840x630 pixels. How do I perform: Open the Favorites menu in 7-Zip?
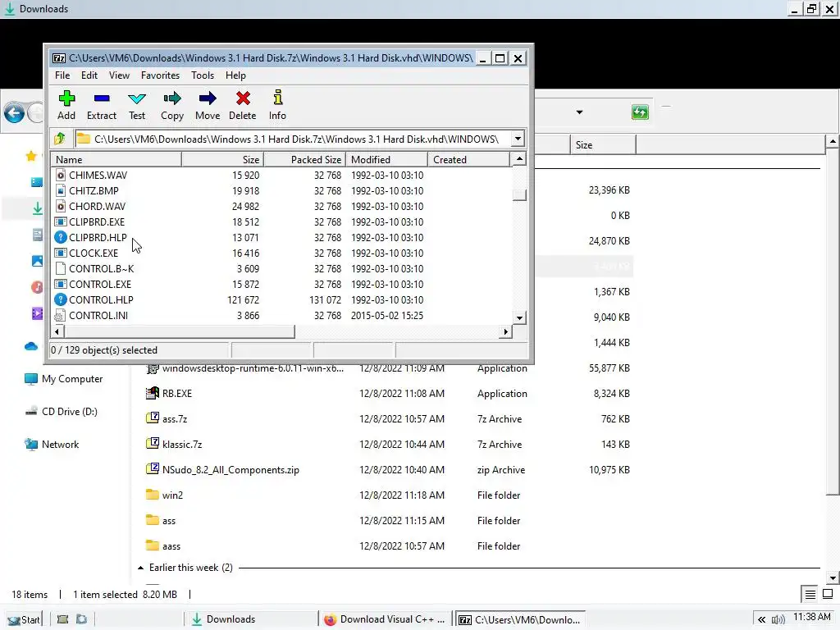pos(160,75)
